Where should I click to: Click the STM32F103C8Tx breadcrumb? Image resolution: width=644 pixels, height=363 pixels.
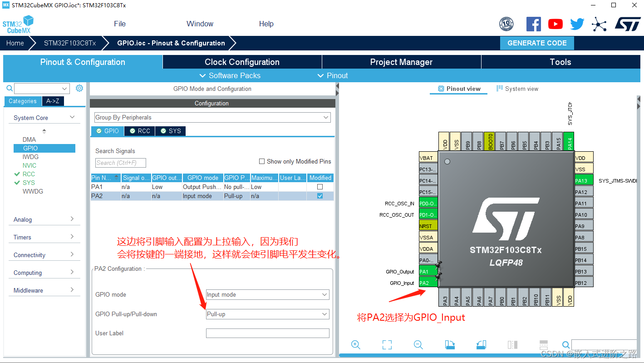pyautogui.click(x=70, y=43)
